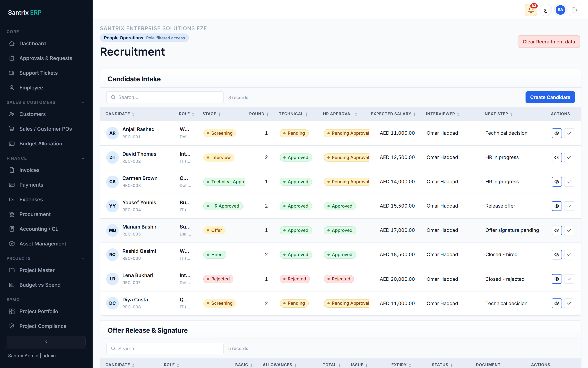Open Budget vs Spend in sidebar

[x=46, y=285]
